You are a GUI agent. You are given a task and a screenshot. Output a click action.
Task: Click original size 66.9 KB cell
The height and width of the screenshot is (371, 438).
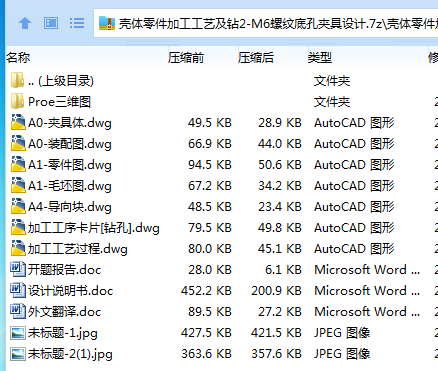coord(210,144)
